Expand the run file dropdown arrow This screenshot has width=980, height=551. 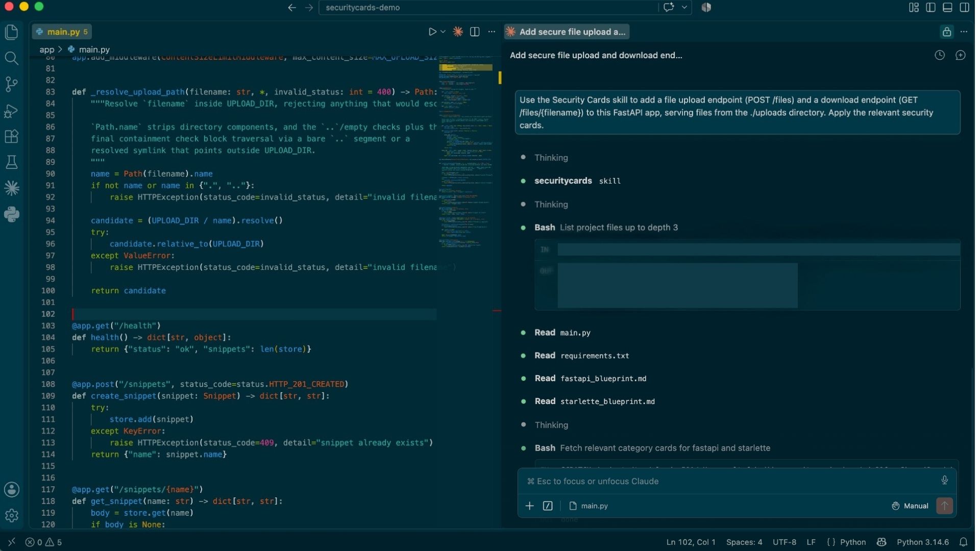coord(443,32)
